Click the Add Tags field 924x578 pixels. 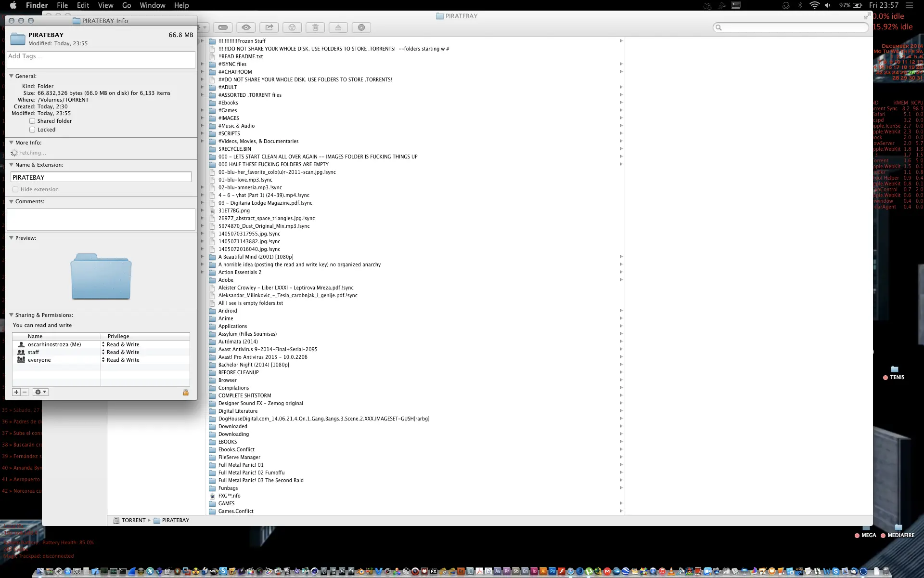pos(101,60)
